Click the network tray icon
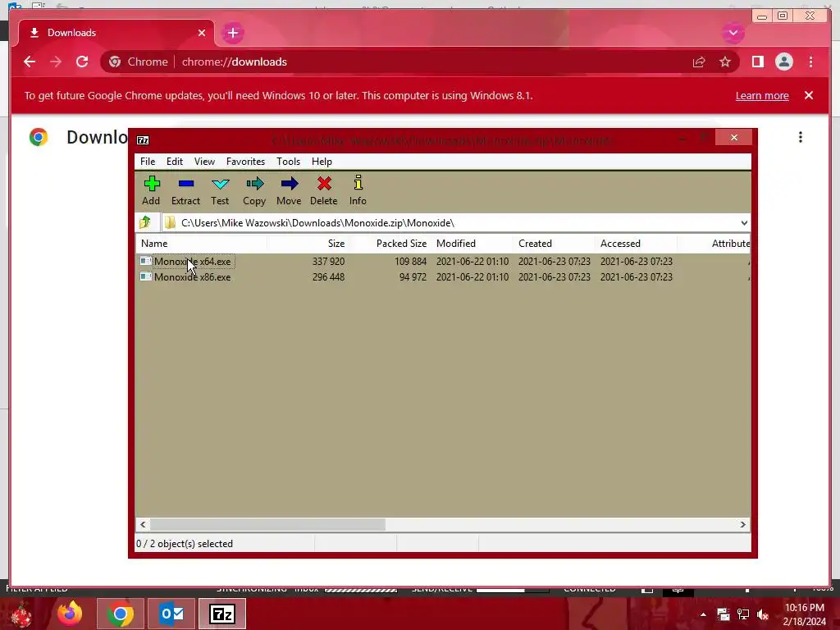The image size is (840, 630). (x=743, y=614)
